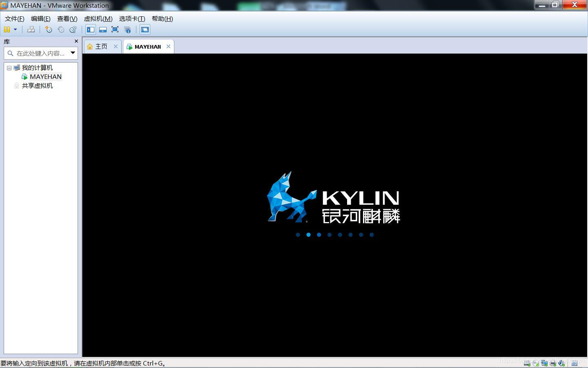
Task: Toggle the thumbnail bar visibility
Action: 103,29
